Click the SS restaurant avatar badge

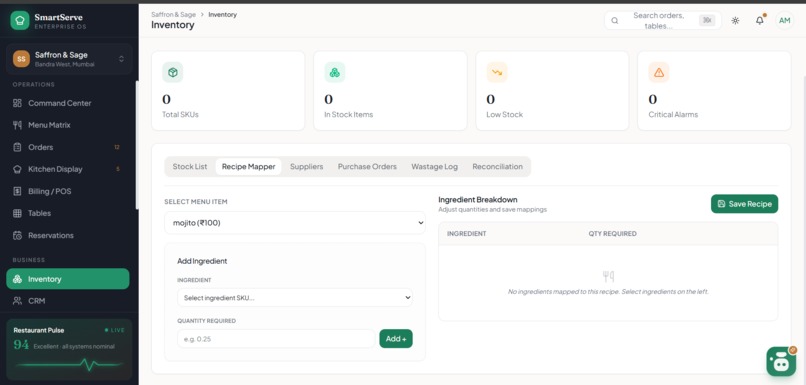pos(21,59)
